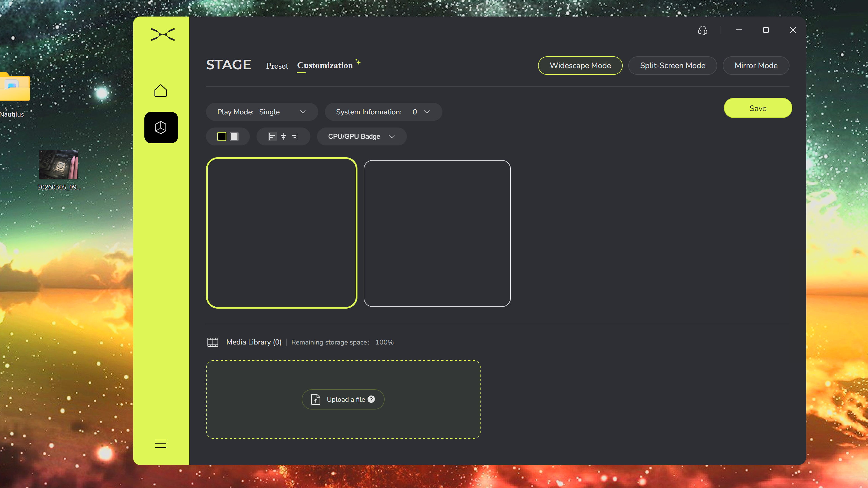Viewport: 868px width, 488px height.
Task: Expand the System Information dropdown
Action: coord(427,112)
